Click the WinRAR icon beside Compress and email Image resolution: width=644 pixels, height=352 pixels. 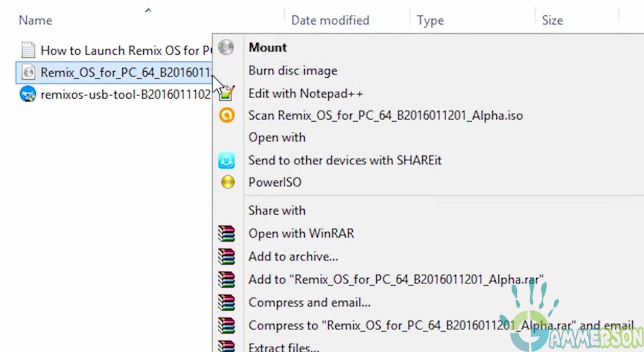pyautogui.click(x=226, y=302)
